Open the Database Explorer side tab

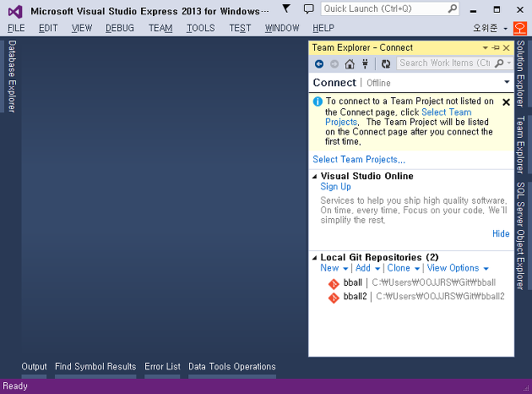(x=12, y=76)
